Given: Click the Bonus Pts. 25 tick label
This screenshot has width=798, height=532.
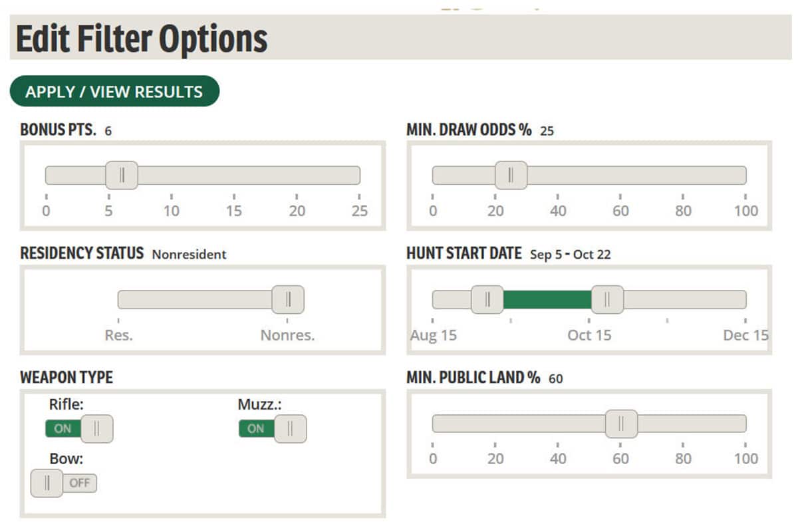Looking at the screenshot, I should pyautogui.click(x=359, y=211).
